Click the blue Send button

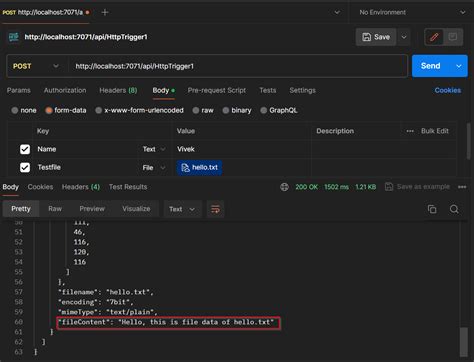431,66
